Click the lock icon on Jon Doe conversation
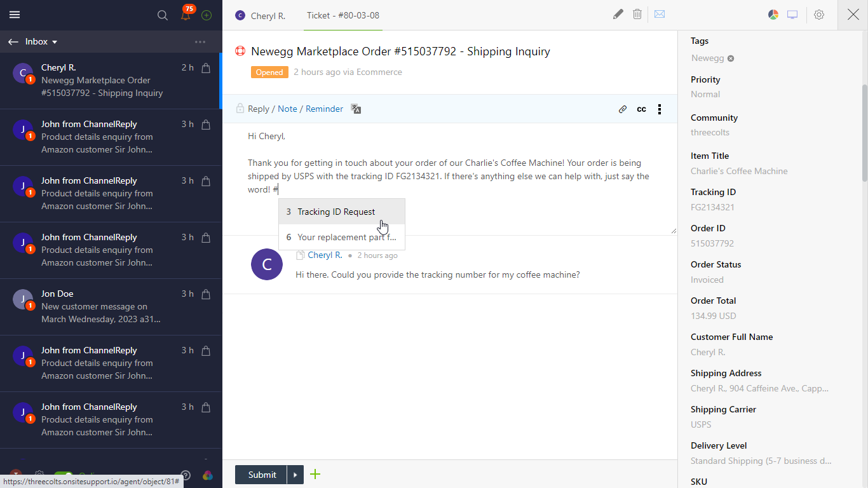 pyautogui.click(x=206, y=294)
